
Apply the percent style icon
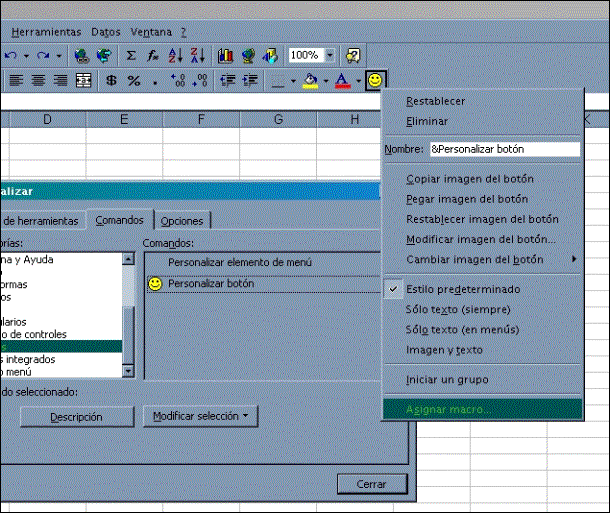pos(133,80)
